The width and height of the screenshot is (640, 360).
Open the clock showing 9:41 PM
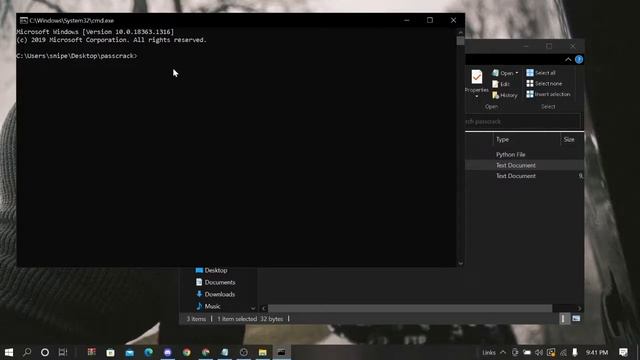point(597,352)
